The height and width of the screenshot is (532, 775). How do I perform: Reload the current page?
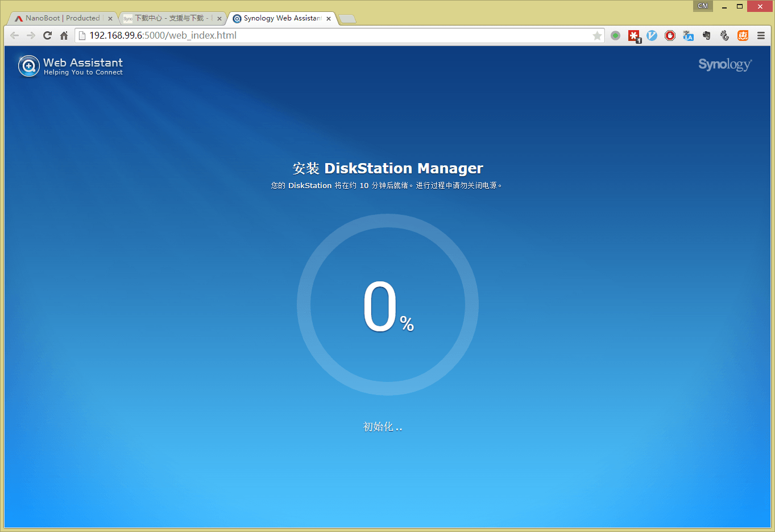point(47,36)
